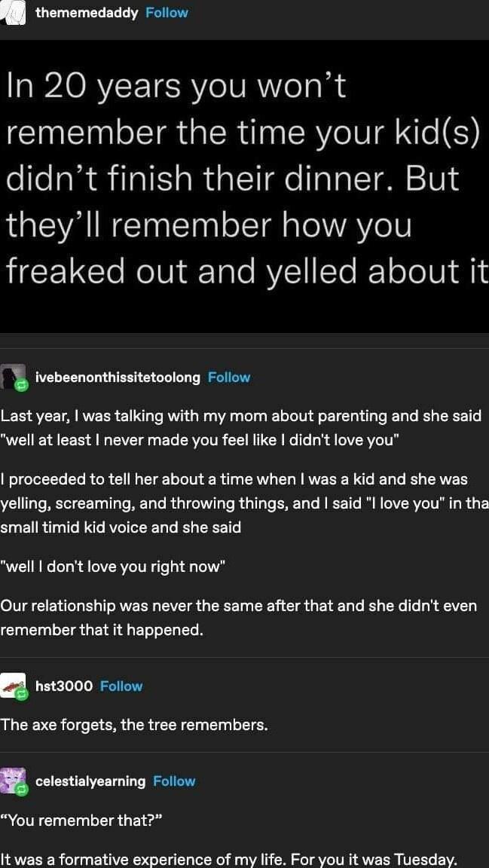Click "The axe forgets, the tree remembers" text
The height and width of the screenshot is (868, 489).
click(134, 726)
